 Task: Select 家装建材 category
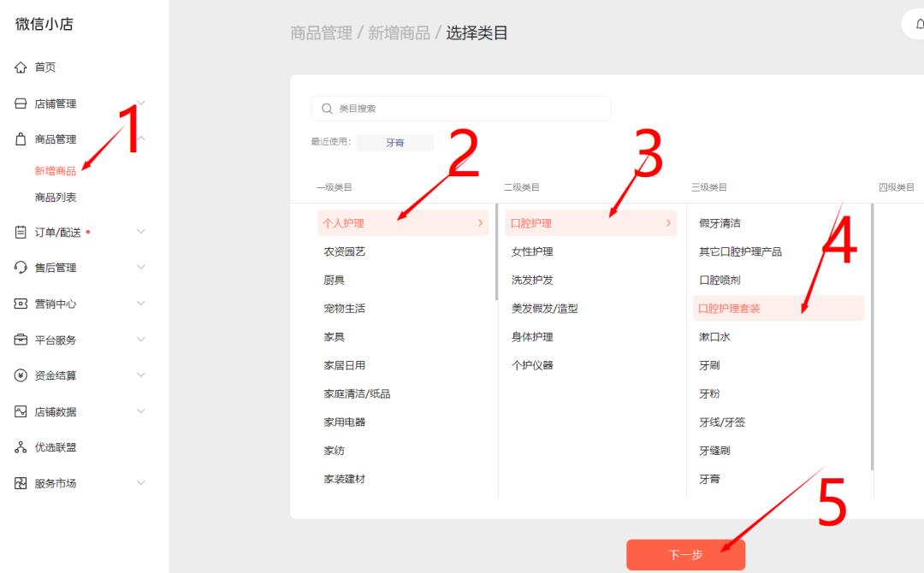point(344,479)
